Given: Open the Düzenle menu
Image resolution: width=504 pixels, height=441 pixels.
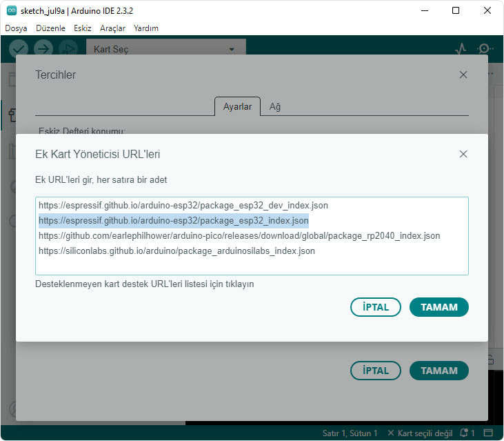Looking at the screenshot, I should [x=50, y=28].
